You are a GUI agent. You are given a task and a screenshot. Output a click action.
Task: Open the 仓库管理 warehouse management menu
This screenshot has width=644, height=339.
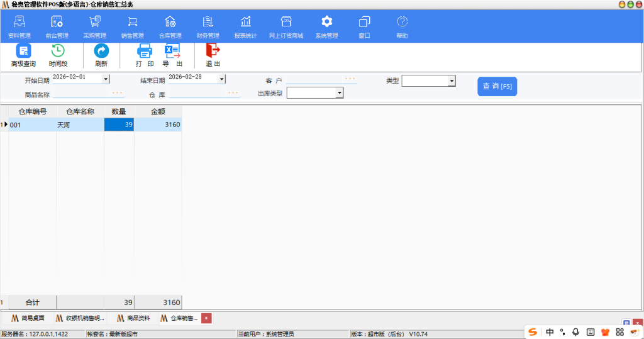point(170,27)
